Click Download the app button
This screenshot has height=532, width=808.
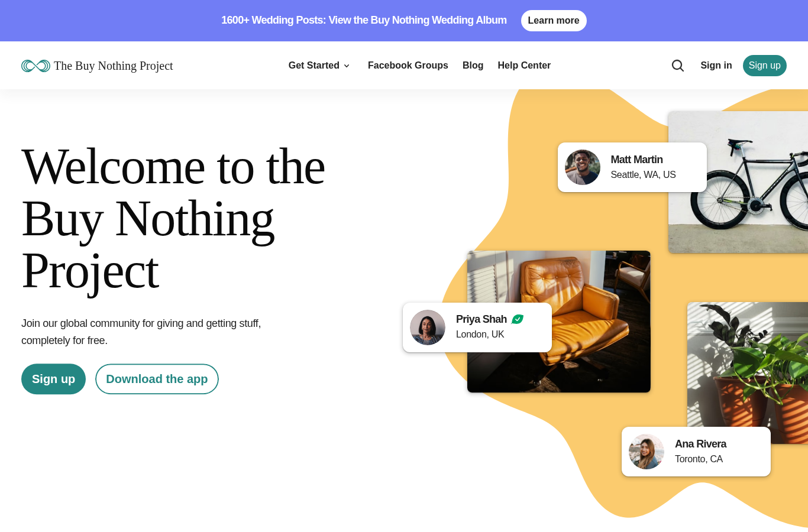(x=157, y=379)
